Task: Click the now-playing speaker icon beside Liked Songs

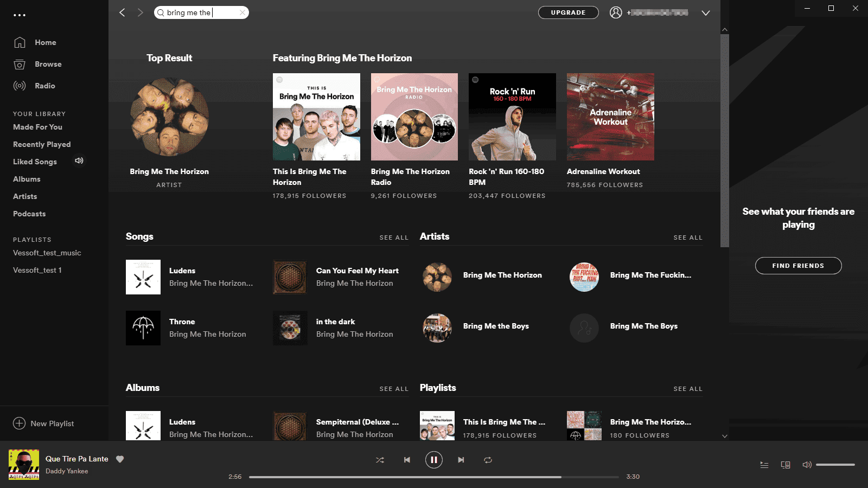Action: pos(79,160)
